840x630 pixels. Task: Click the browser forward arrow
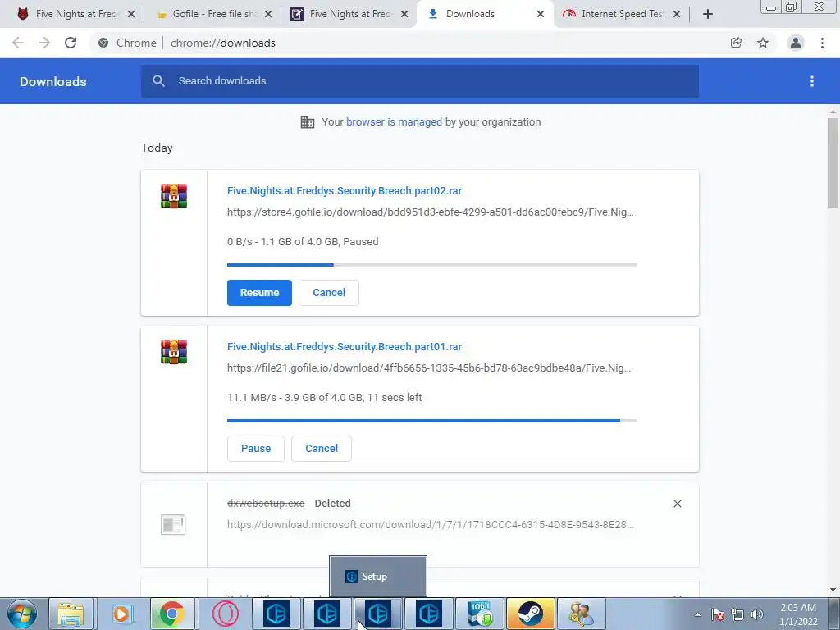tap(44, 43)
